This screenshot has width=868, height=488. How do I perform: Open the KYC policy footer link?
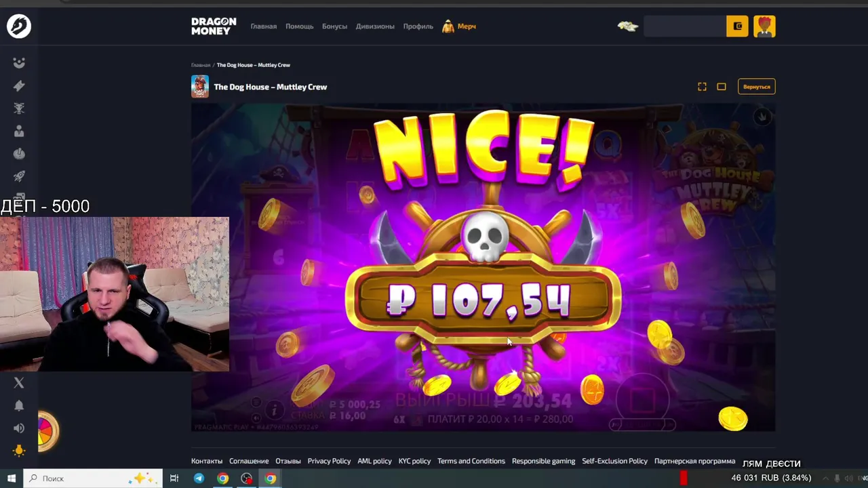(x=414, y=461)
